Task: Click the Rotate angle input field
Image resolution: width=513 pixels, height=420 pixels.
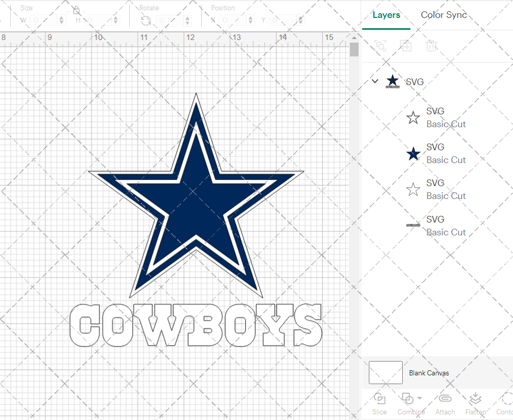Action: click(170, 21)
